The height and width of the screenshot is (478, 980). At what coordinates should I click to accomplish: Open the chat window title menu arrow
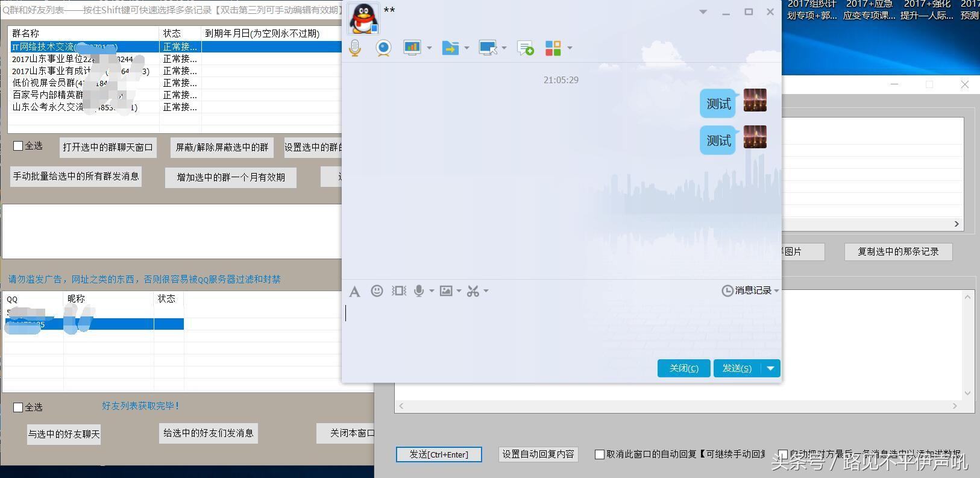point(703,12)
